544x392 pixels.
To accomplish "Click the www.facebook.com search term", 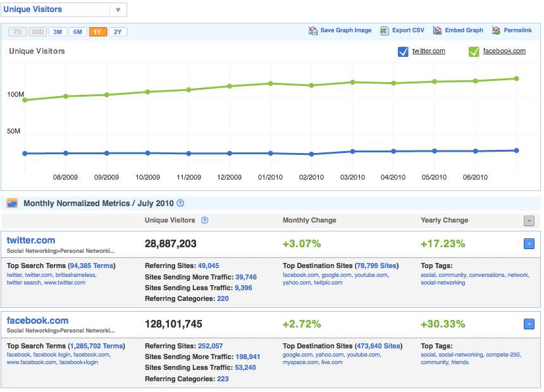I will click(x=31, y=362).
